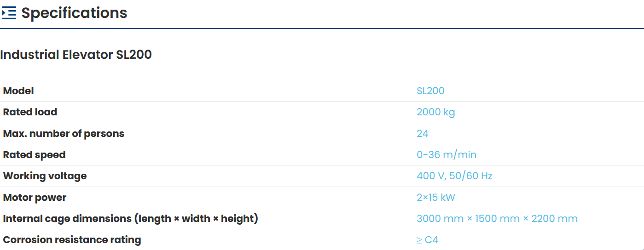Click the 0-36 m/min speed value
This screenshot has width=644, height=250.
(x=446, y=155)
